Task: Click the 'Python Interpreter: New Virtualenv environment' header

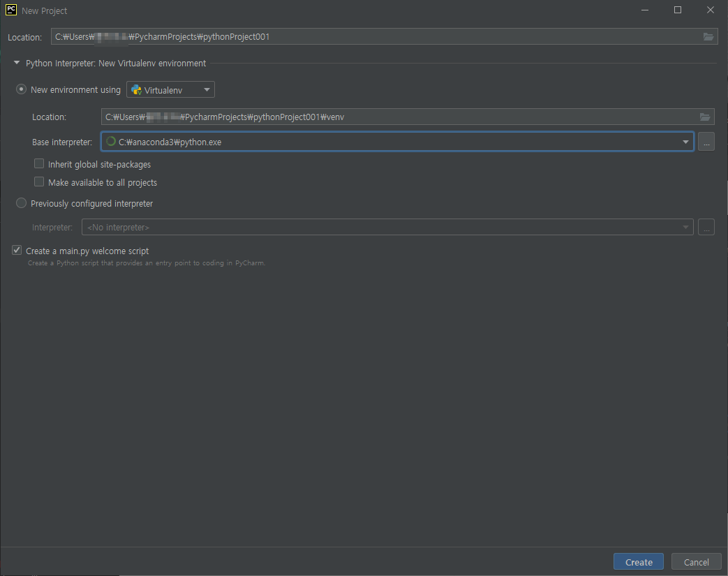Action: pyautogui.click(x=116, y=63)
